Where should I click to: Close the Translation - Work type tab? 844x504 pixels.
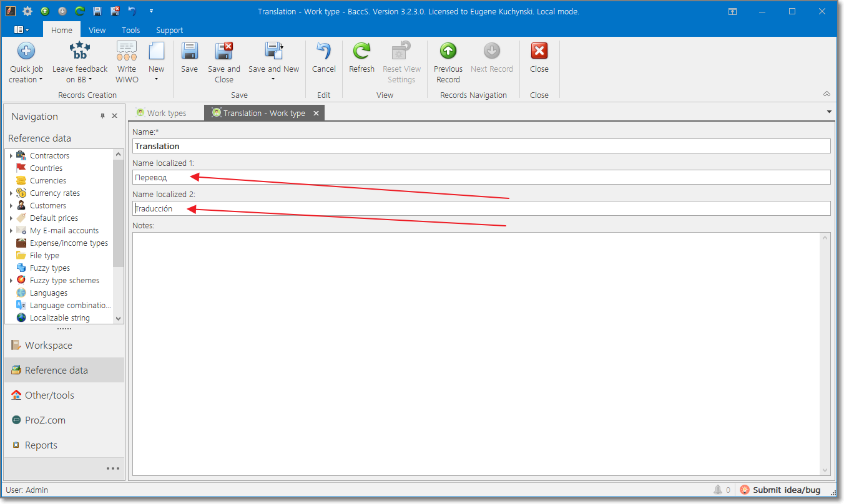click(316, 113)
